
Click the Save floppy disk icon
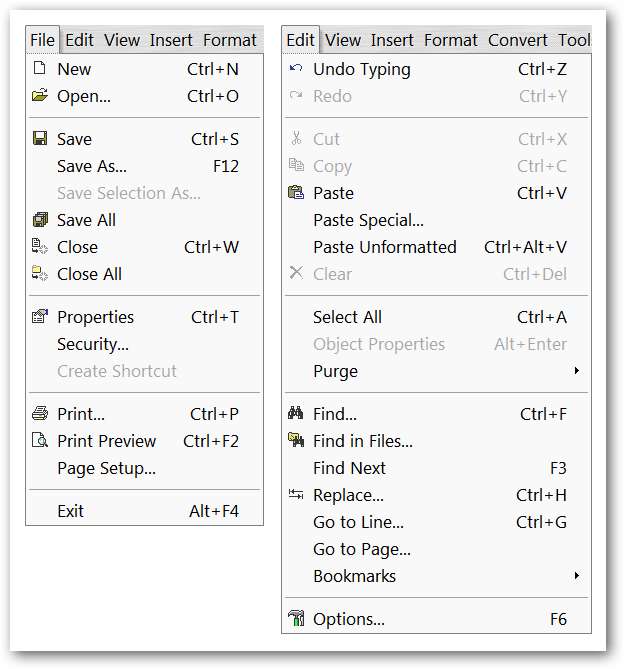[x=40, y=139]
